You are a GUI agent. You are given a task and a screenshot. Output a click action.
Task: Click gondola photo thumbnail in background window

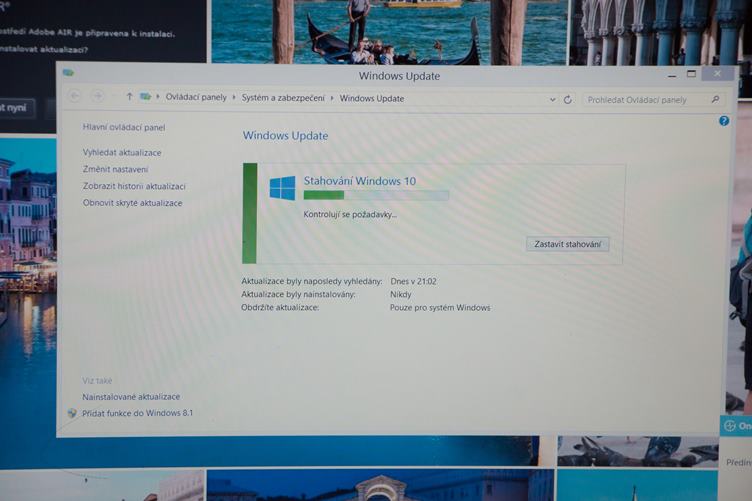click(x=389, y=32)
